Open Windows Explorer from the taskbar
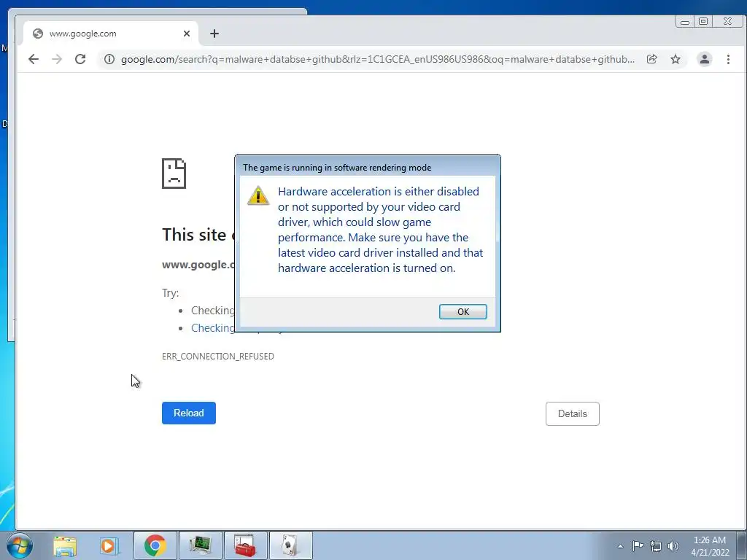 click(65, 545)
